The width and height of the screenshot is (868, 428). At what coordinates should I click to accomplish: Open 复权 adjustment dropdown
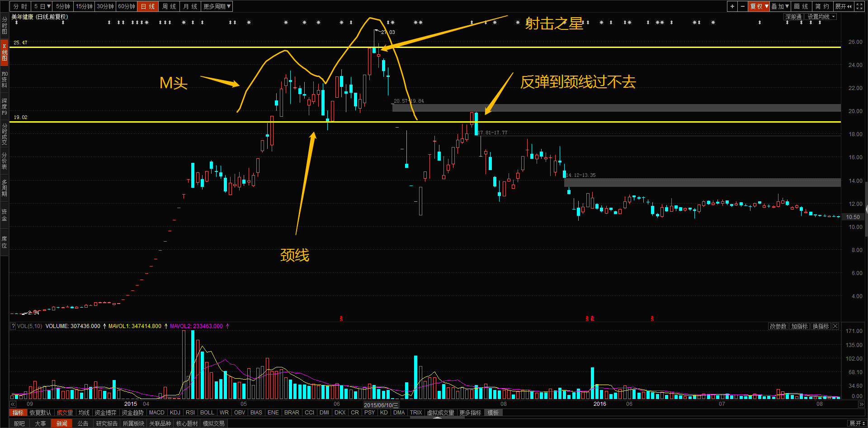tap(759, 6)
